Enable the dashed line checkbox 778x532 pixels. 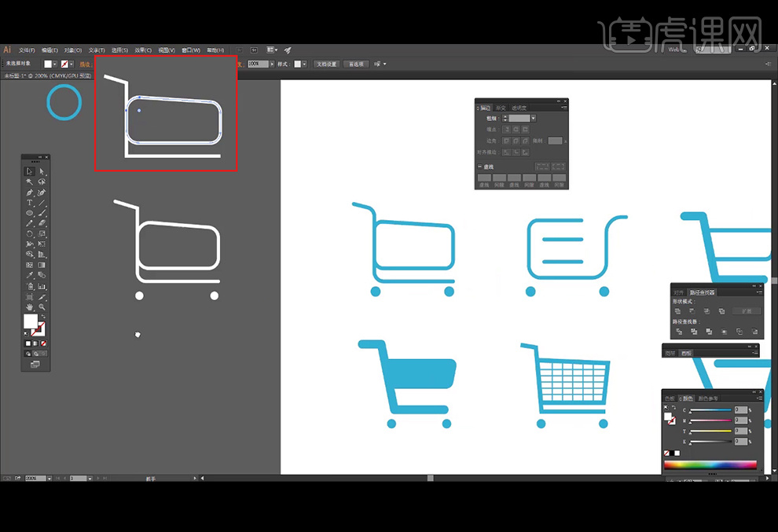pos(480,167)
